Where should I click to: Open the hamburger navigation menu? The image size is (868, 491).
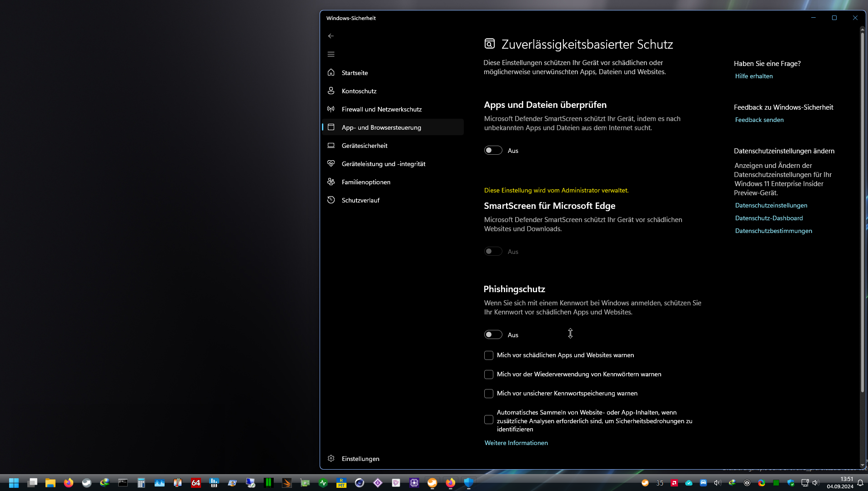331,54
